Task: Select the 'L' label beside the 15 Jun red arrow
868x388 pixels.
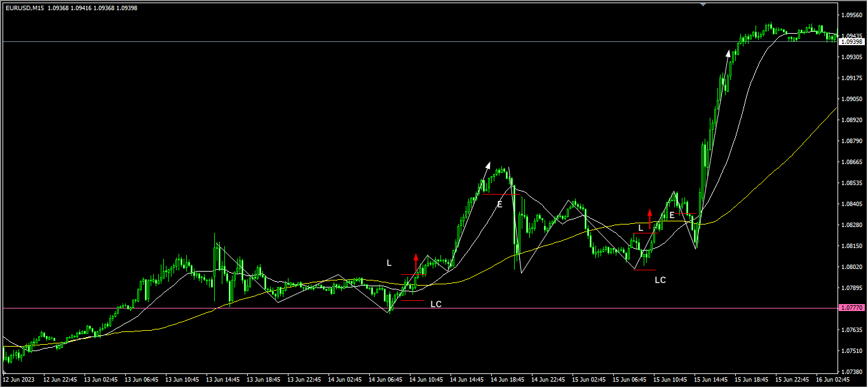Action: click(x=641, y=228)
